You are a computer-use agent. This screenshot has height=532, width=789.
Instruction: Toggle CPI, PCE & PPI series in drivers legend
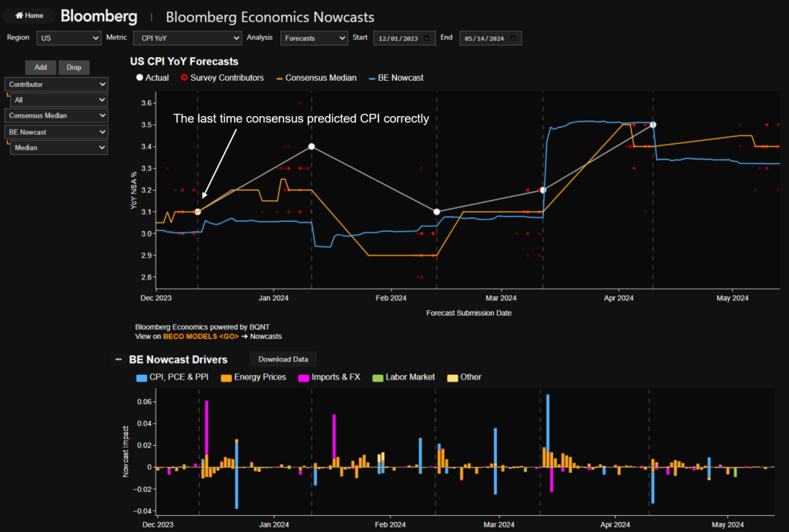[x=141, y=377]
